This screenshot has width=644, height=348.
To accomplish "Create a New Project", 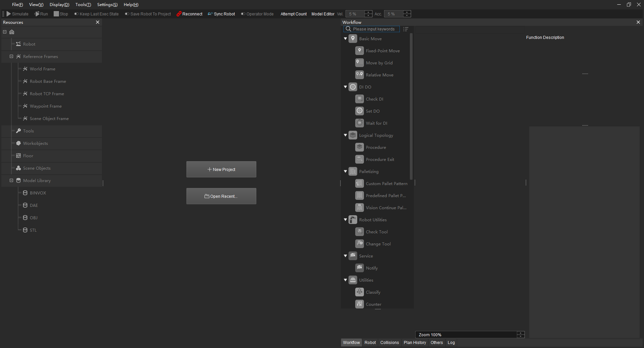I will pos(221,169).
